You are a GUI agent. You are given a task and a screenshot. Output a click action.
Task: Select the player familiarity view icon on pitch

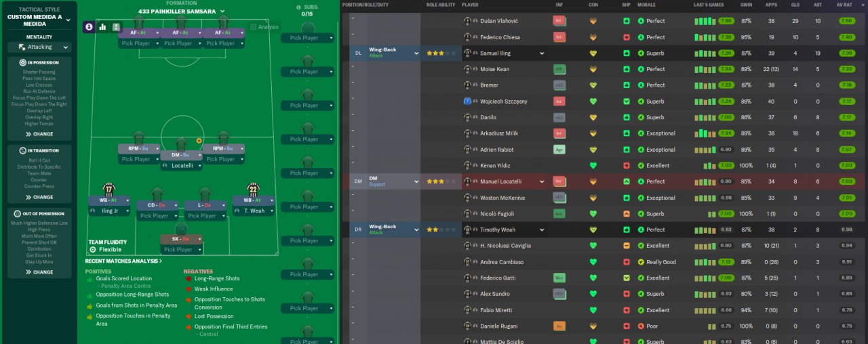coord(89,27)
